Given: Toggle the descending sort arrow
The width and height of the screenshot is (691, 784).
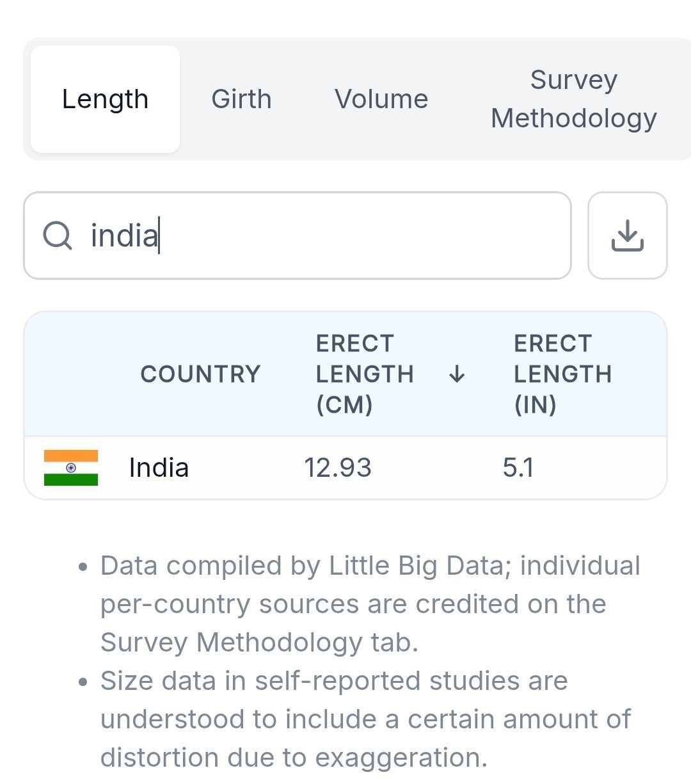Looking at the screenshot, I should pos(457,374).
